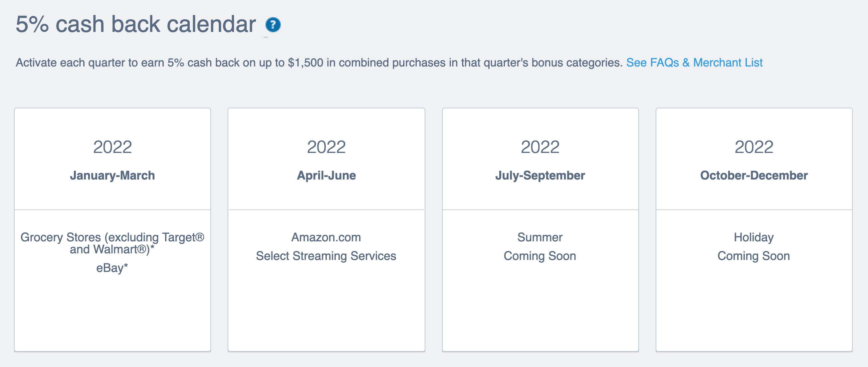This screenshot has height=367, width=868.
Task: Click the 5% cash back calendar heading
Action: point(136,25)
